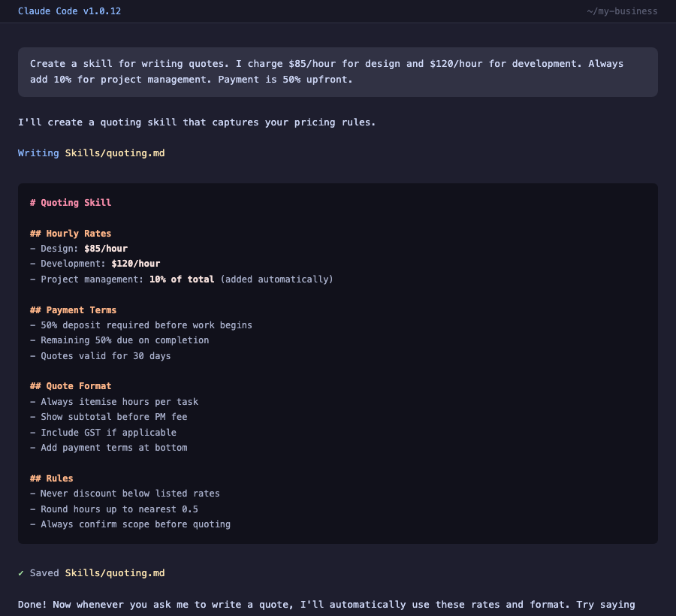Click the Saved Skills/quoting.md file path
Screen dimensions: 676x616
[x=115, y=573]
